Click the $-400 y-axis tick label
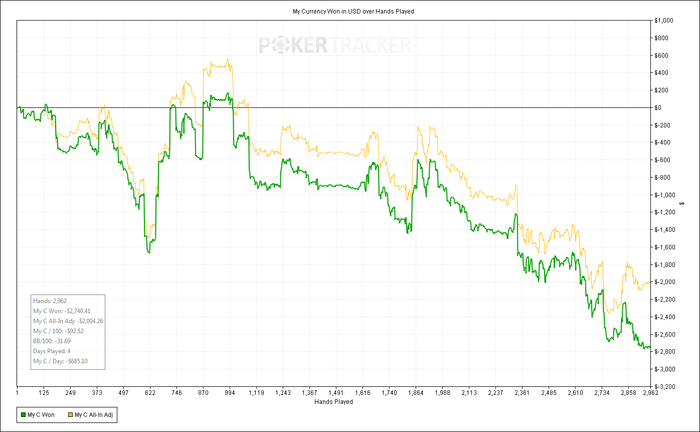This screenshot has width=700, height=432. 662,142
